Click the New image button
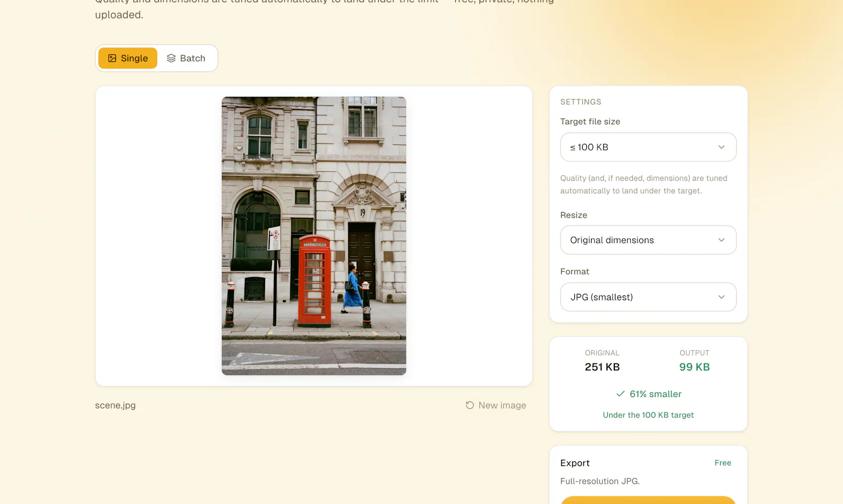The width and height of the screenshot is (843, 504). tap(496, 406)
